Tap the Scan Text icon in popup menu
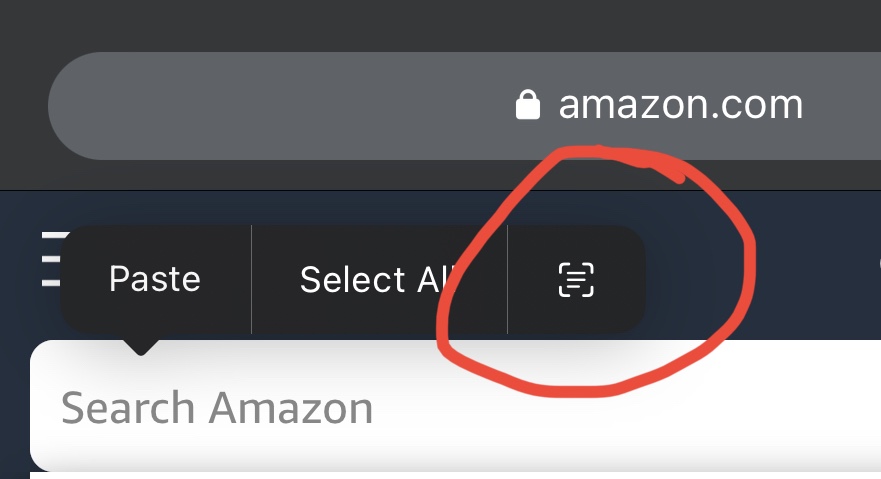The height and width of the screenshot is (479, 881). pos(575,279)
